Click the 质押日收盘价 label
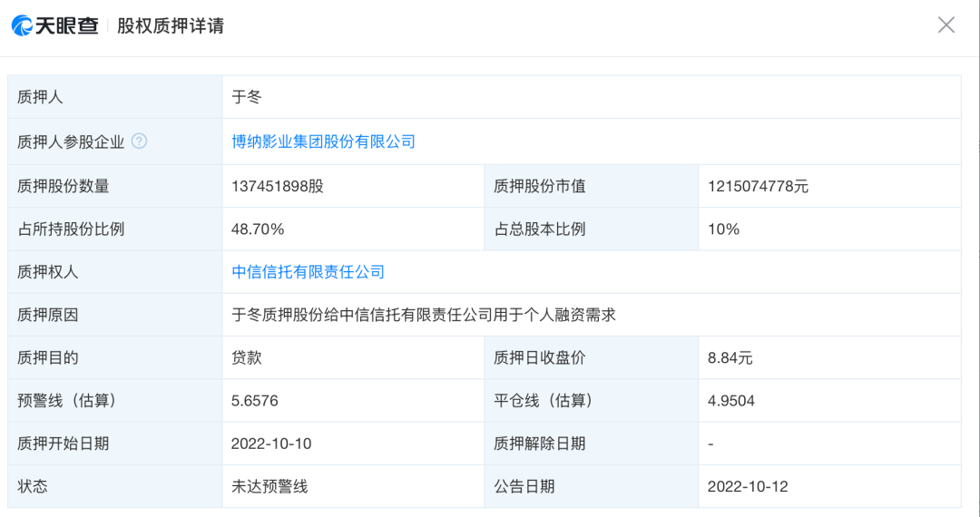The image size is (980, 517). point(539,357)
